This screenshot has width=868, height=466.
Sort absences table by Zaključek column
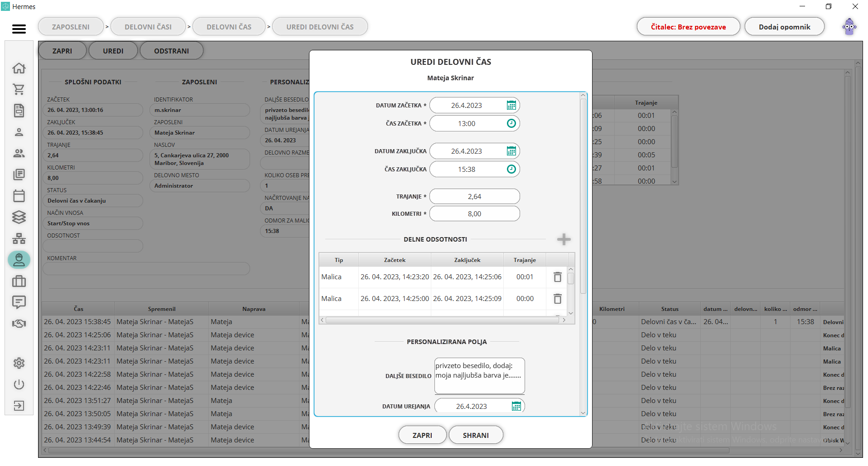467,260
